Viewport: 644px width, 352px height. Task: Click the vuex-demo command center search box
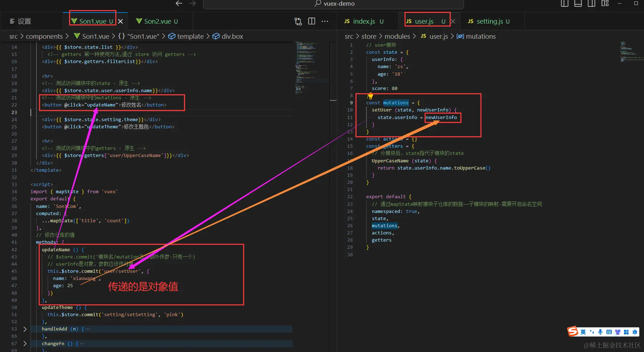pyautogui.click(x=333, y=4)
